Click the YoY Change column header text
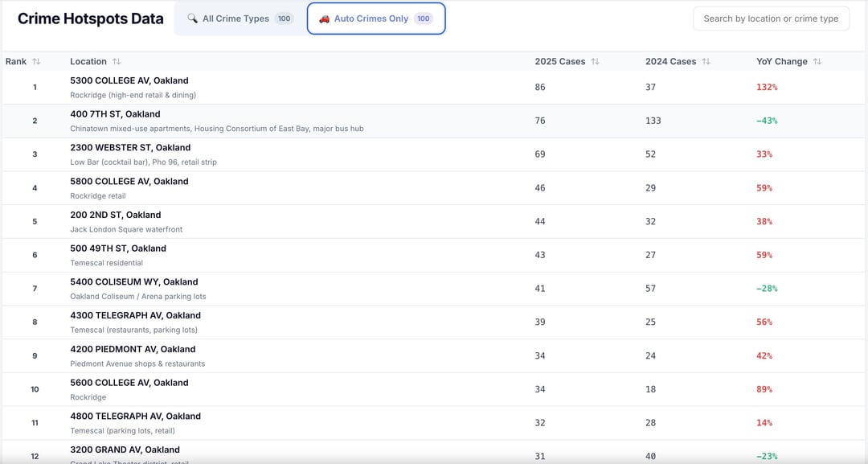The image size is (868, 464). 782,62
